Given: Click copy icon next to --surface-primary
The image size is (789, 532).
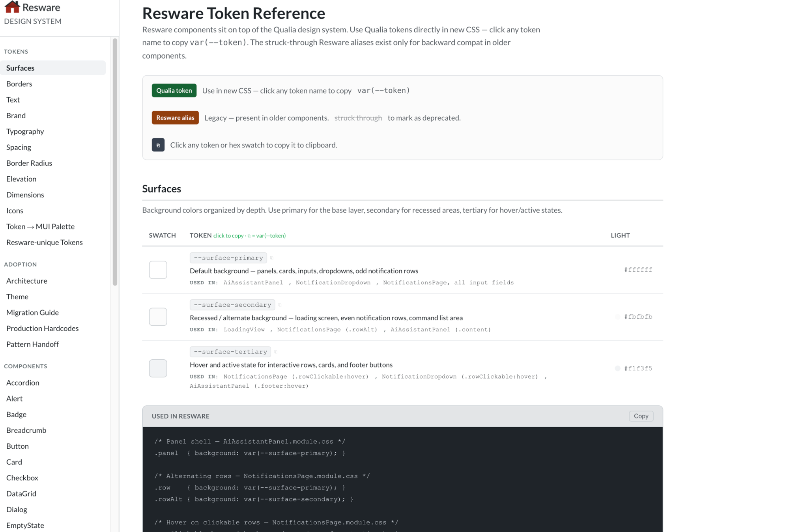Looking at the screenshot, I should point(271,258).
